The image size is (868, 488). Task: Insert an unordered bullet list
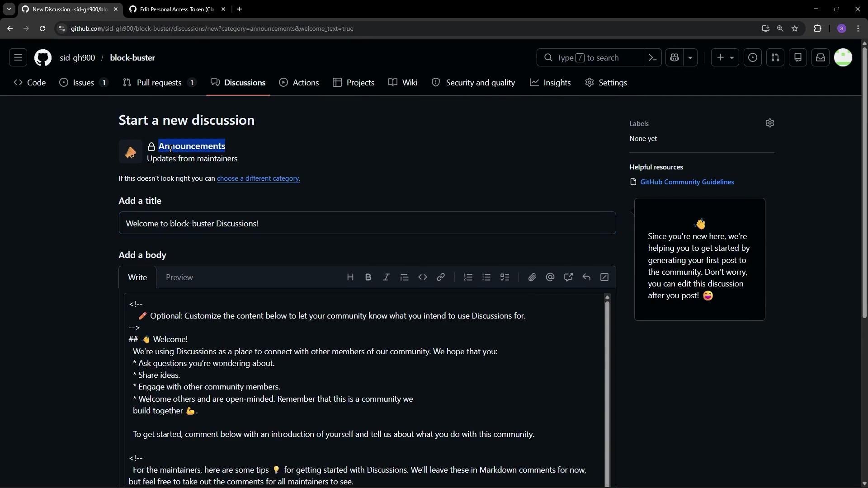click(486, 277)
